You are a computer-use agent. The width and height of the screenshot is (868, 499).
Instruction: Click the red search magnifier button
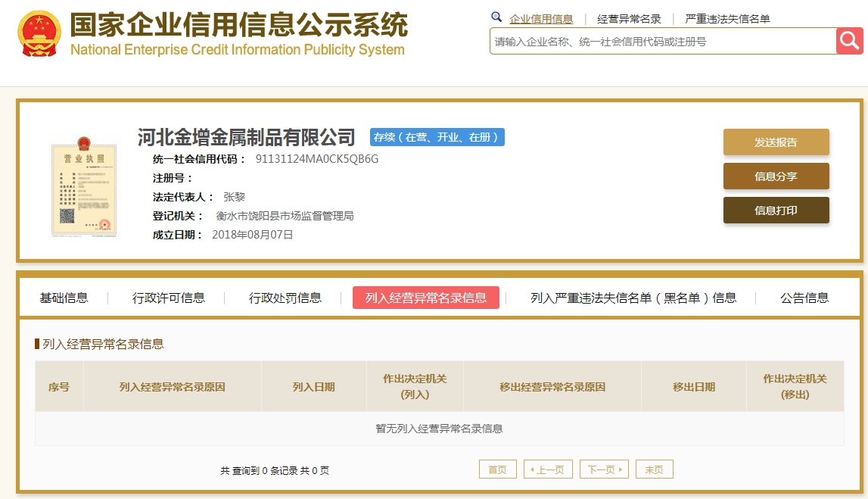coord(849,41)
